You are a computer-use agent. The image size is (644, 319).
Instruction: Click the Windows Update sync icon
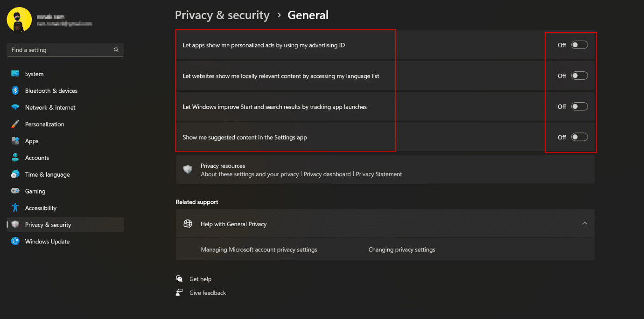[15, 242]
